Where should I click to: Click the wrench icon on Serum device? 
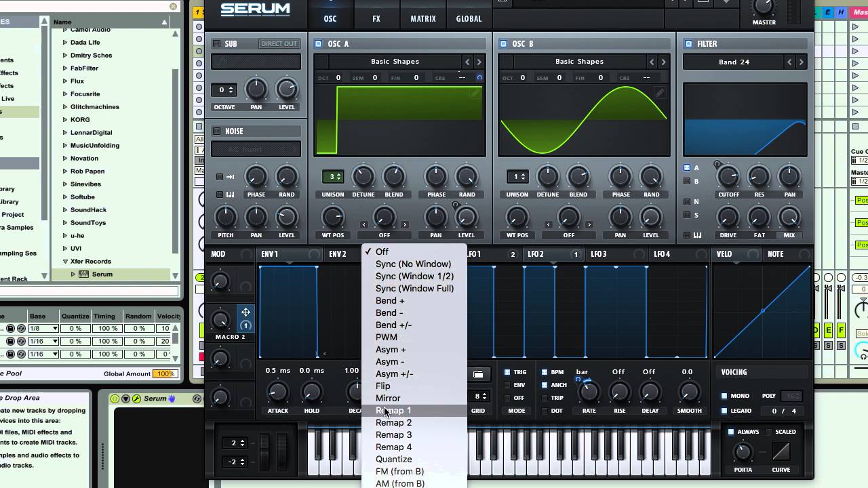click(x=136, y=399)
